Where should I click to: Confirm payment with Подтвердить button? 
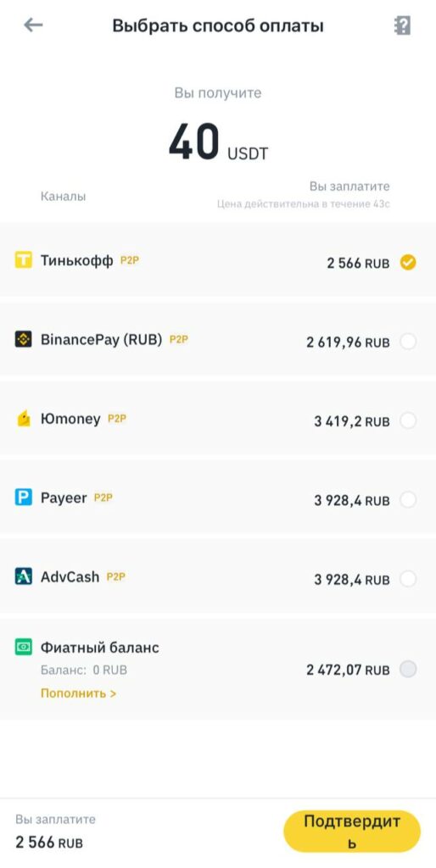352,832
